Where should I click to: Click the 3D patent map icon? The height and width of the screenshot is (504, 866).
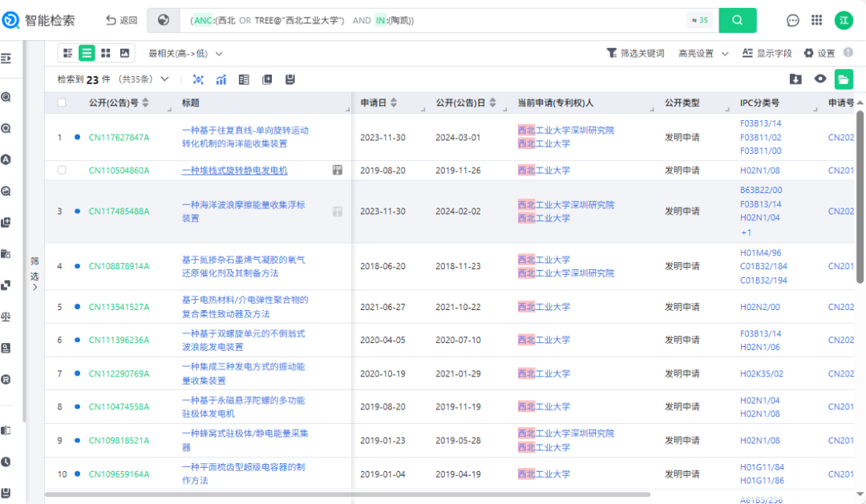coord(198,79)
